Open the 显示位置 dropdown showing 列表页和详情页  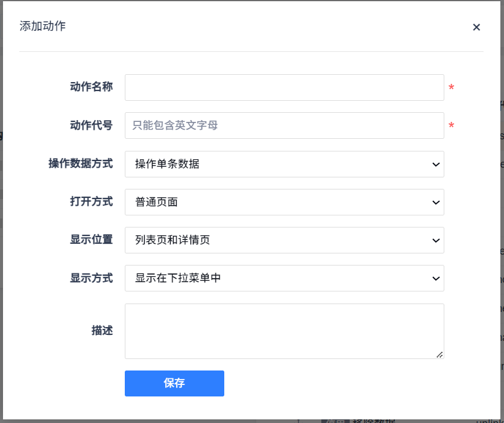[x=284, y=240]
